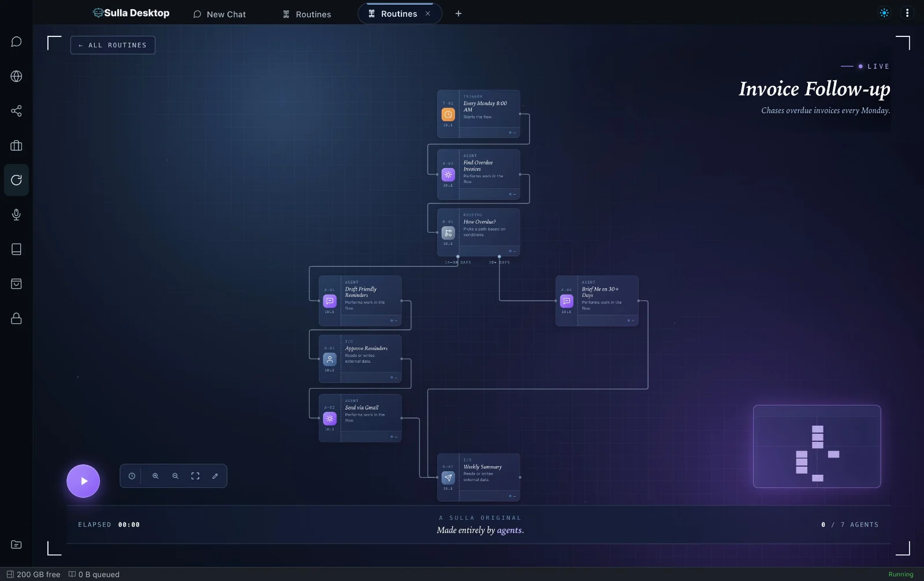Image resolution: width=924 pixels, height=581 pixels.
Task: Open the microphone icon in the sidebar
Action: tap(16, 215)
